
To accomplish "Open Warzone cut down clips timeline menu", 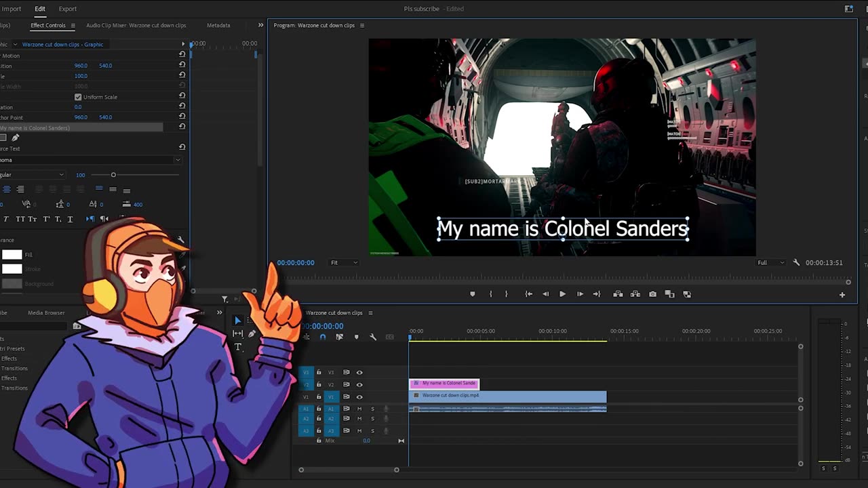I will 370,312.
